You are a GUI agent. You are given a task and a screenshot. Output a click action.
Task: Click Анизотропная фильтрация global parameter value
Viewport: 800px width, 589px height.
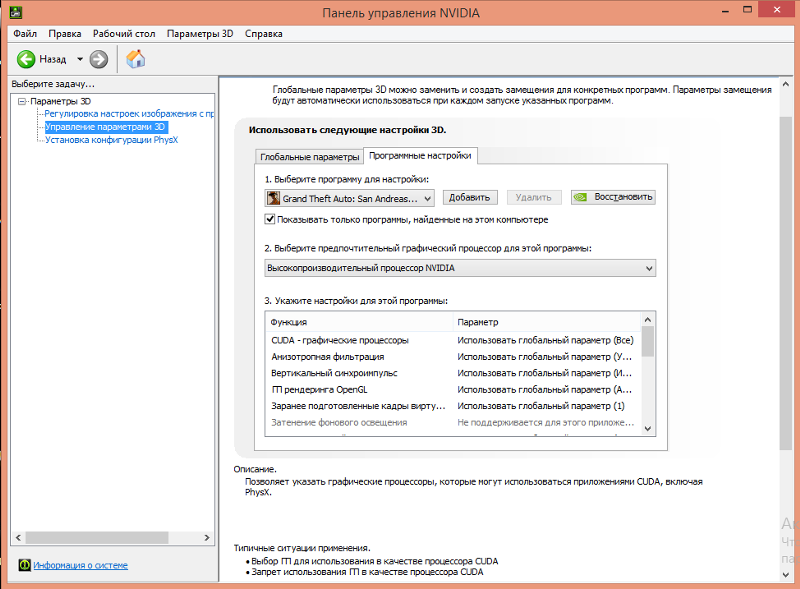click(544, 357)
